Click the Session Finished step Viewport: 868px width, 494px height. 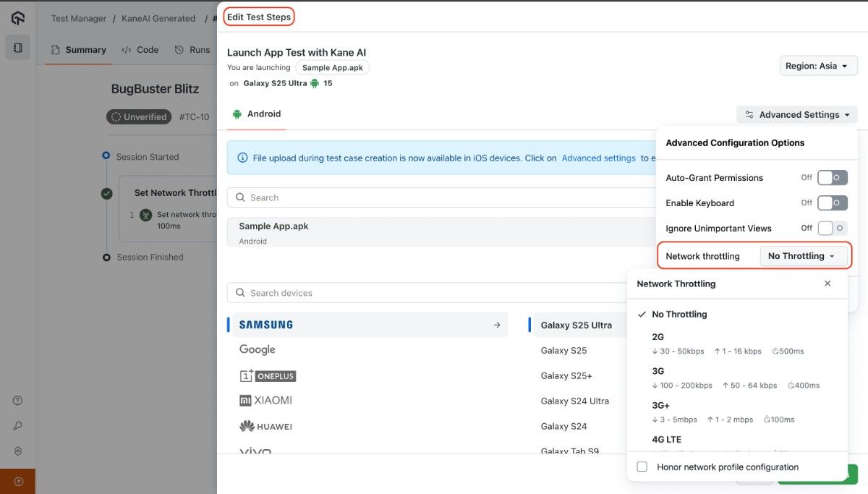pos(150,257)
